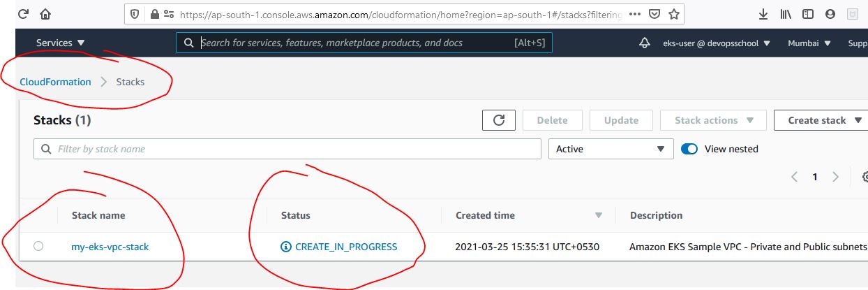Open the Firefox library icon
The height and width of the screenshot is (290, 868).
786,14
